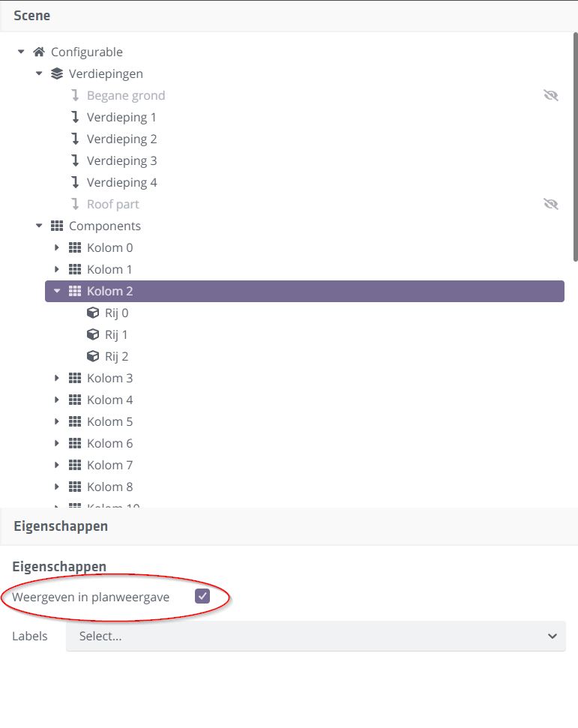Collapse the Kolom 2 node
The width and height of the screenshot is (578, 728).
(57, 291)
